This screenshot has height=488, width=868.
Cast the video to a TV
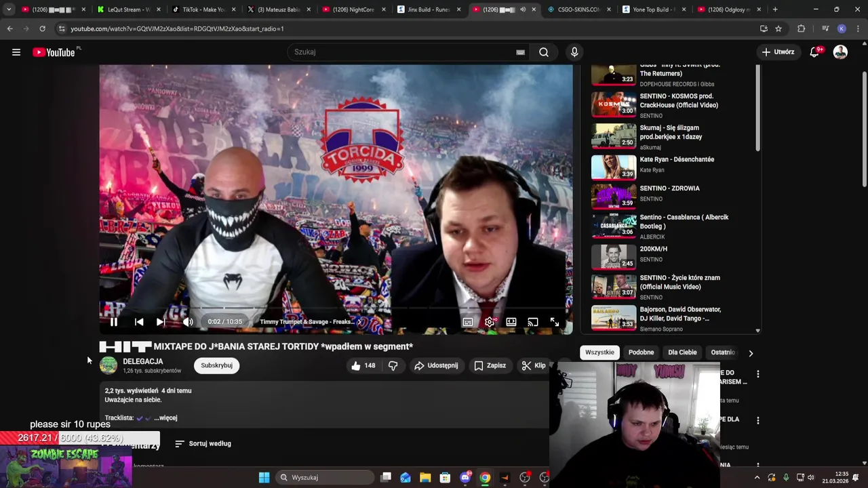click(533, 322)
